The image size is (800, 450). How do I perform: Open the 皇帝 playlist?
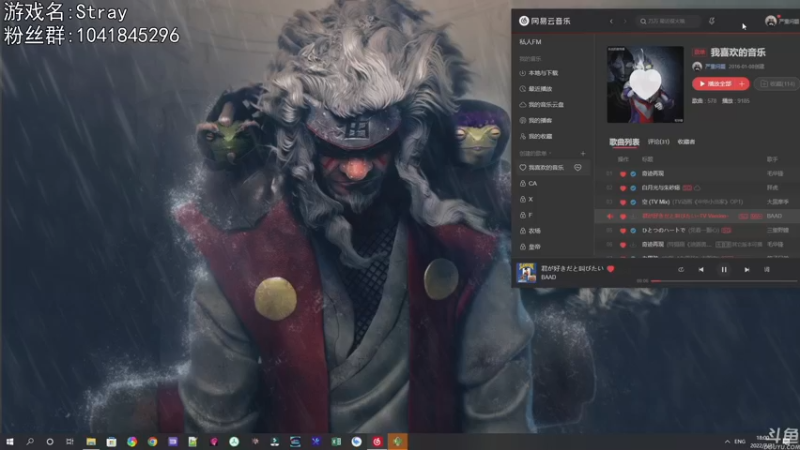(x=530, y=246)
